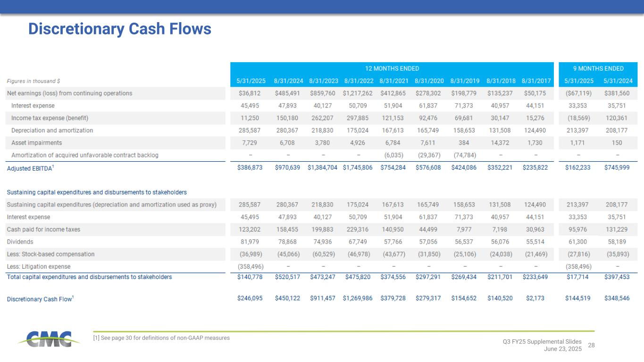
Task: Click the 'Sustaining capital expenditures and disbursements to stakeholders' heading
Action: pyautogui.click(x=97, y=192)
